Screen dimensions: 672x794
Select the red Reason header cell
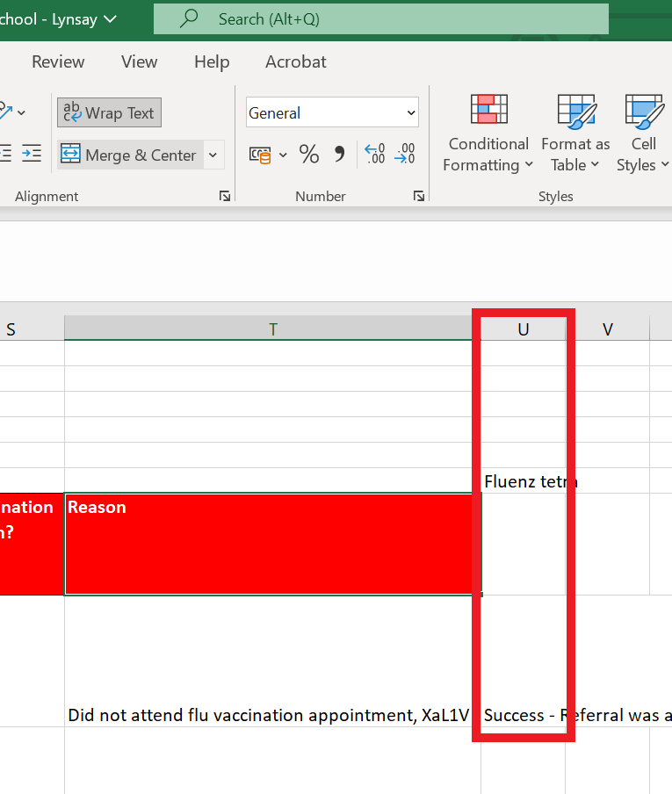(x=272, y=544)
